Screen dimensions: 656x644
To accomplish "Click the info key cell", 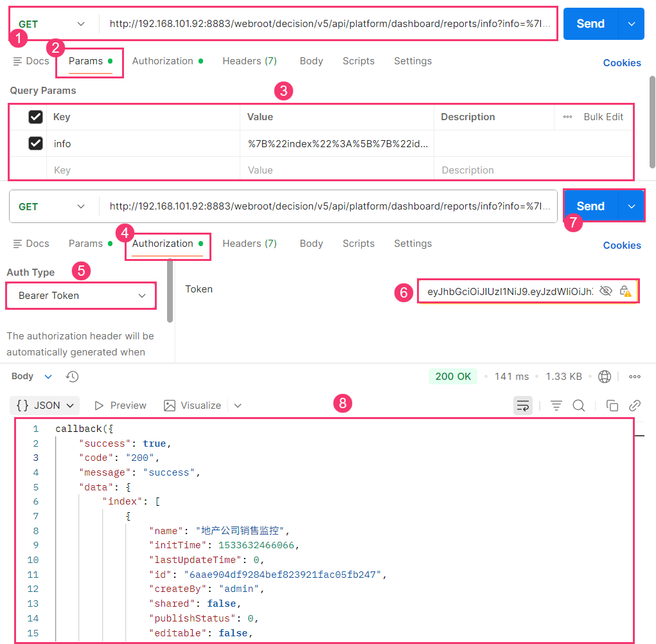I will coord(143,143).
